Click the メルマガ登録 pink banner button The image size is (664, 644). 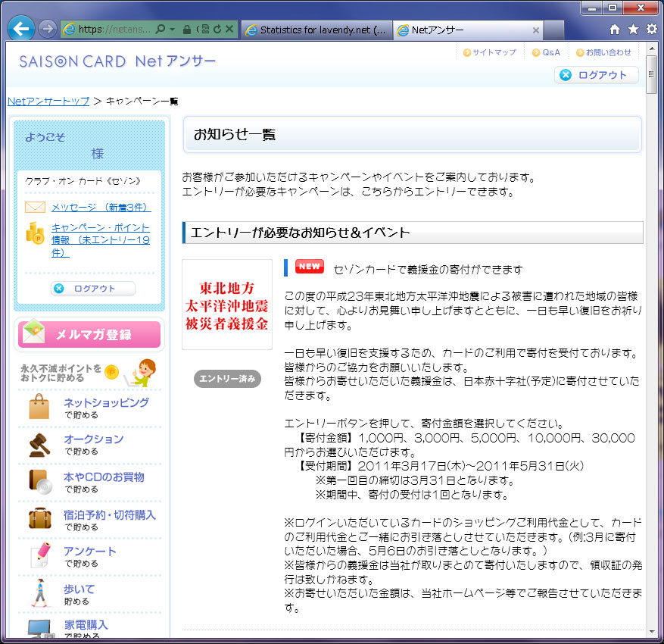coord(89,334)
